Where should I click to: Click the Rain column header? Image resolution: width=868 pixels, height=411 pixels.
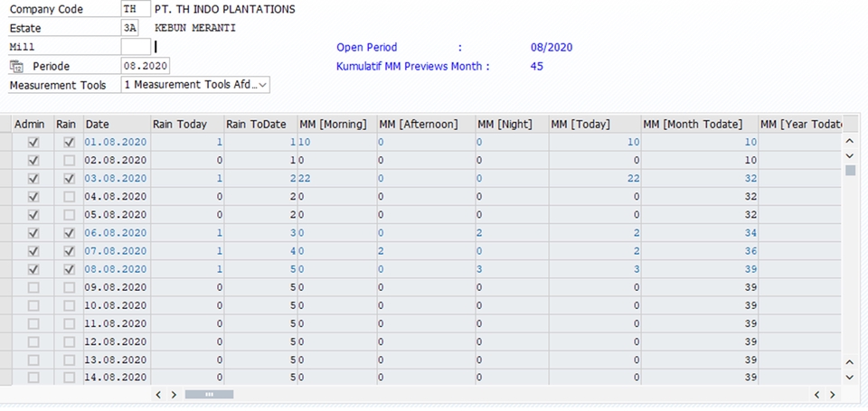pyautogui.click(x=69, y=125)
